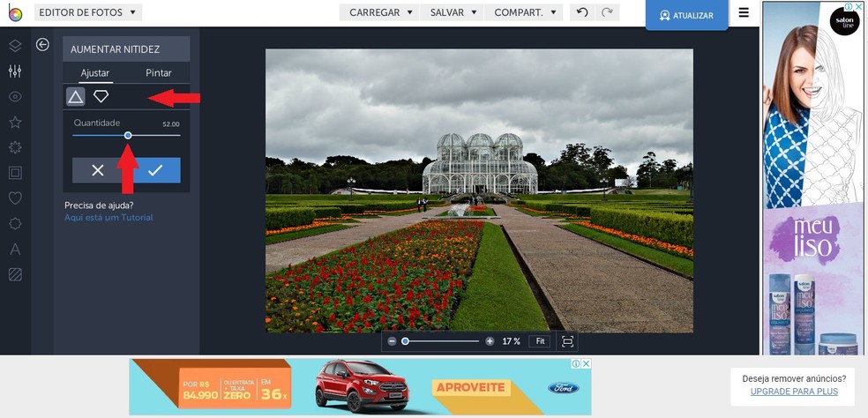Click the BeFunky logo icon

(15, 12)
